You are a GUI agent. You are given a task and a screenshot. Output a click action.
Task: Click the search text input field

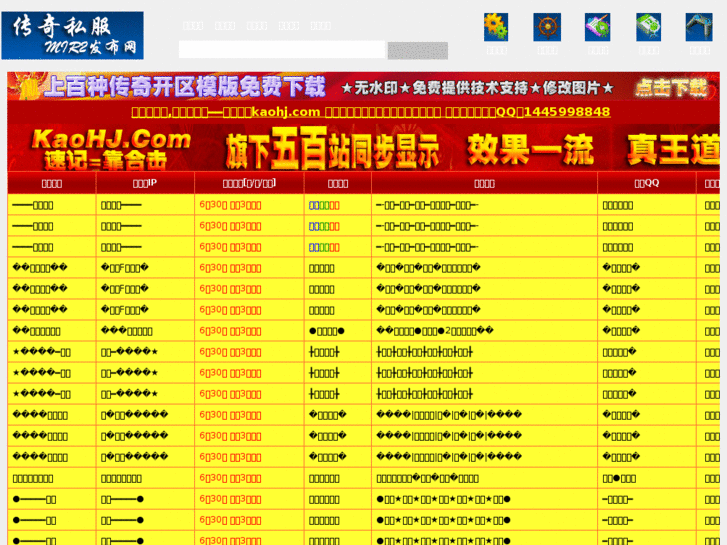pyautogui.click(x=281, y=50)
